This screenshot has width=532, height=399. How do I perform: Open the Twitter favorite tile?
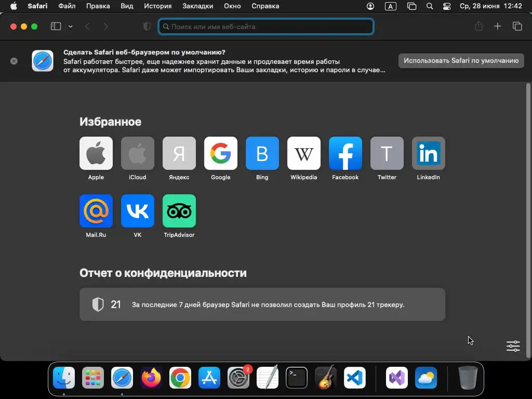387,153
